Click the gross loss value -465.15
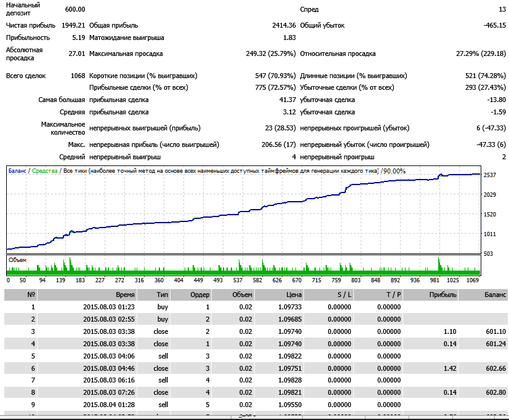 [x=494, y=25]
